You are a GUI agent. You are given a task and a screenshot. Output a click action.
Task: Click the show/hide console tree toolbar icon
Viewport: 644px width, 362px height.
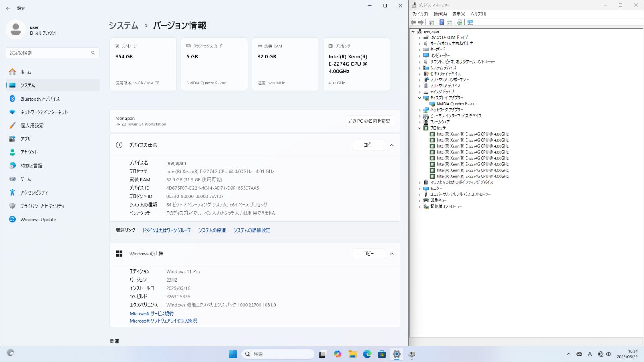point(431,23)
